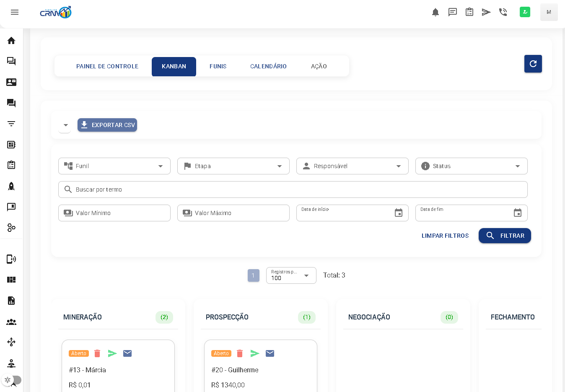
Task: Open the notifications bell
Action: pos(435,12)
